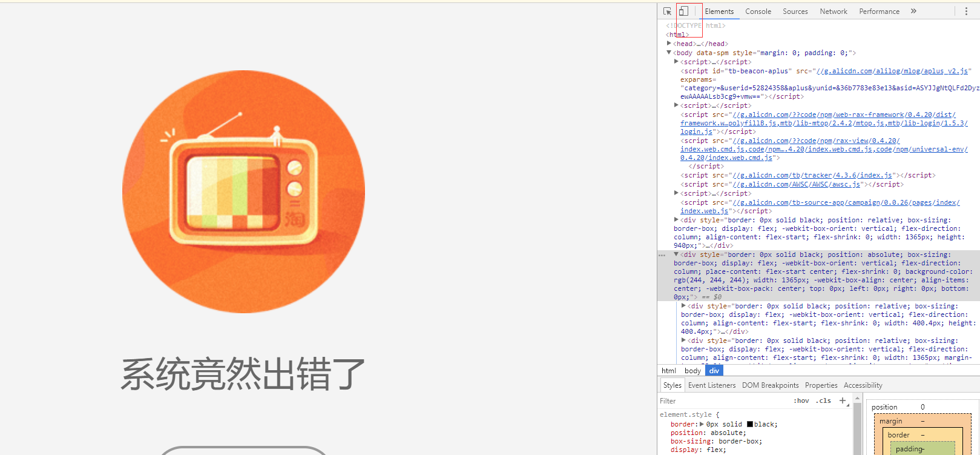This screenshot has height=455, width=980.
Task: Select the Elements tab
Action: click(719, 12)
